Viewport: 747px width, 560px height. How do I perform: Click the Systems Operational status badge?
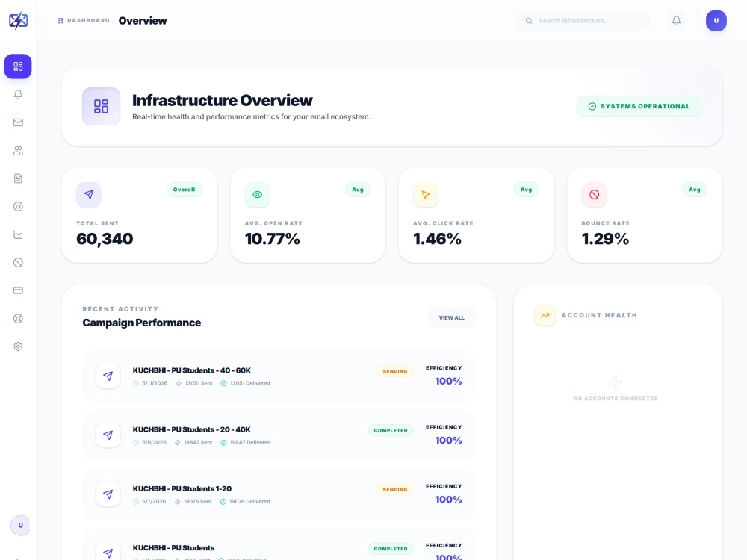click(x=639, y=106)
